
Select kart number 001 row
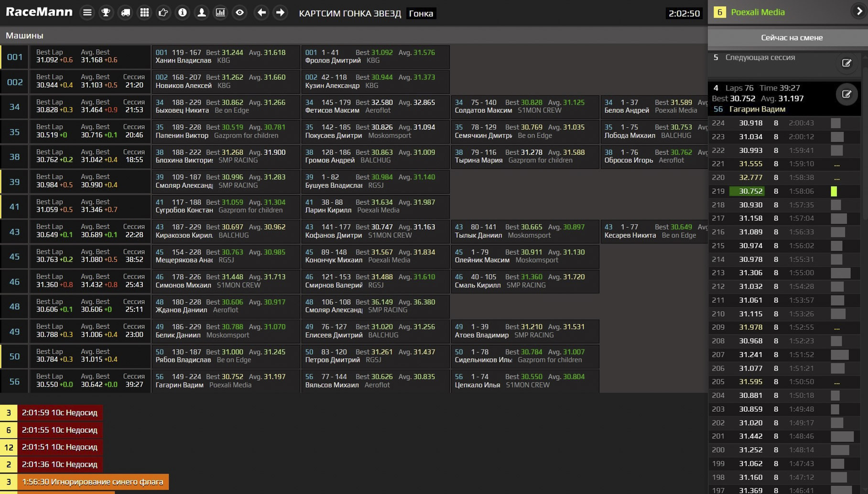(15, 57)
